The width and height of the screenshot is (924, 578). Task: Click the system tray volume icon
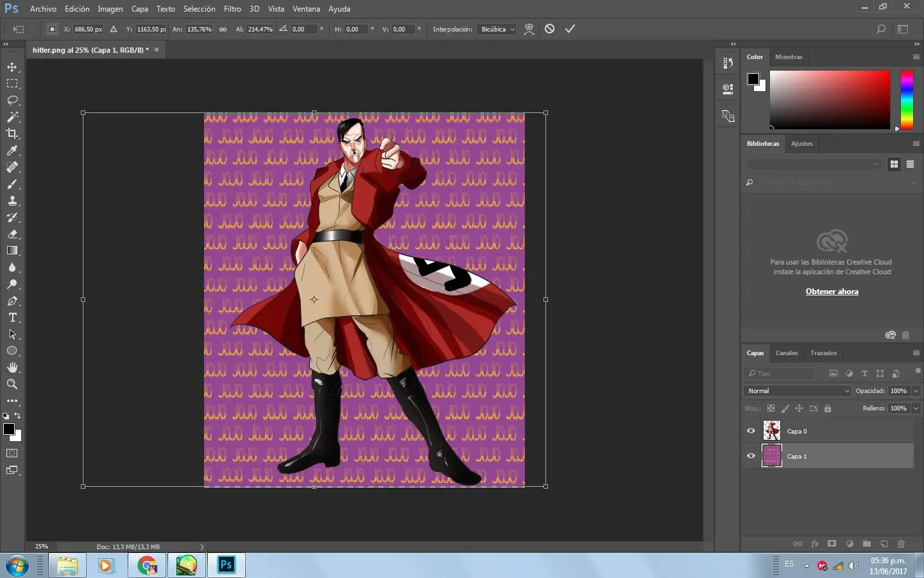click(853, 566)
